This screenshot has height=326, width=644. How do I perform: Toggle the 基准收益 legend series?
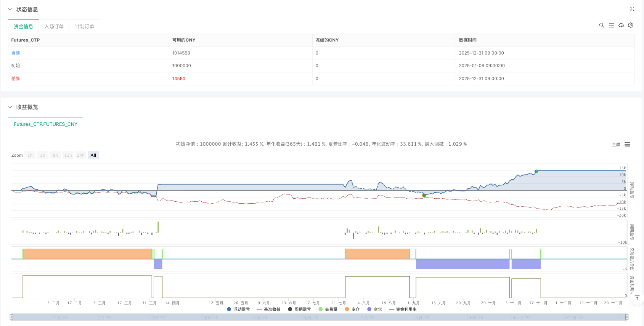point(269,309)
